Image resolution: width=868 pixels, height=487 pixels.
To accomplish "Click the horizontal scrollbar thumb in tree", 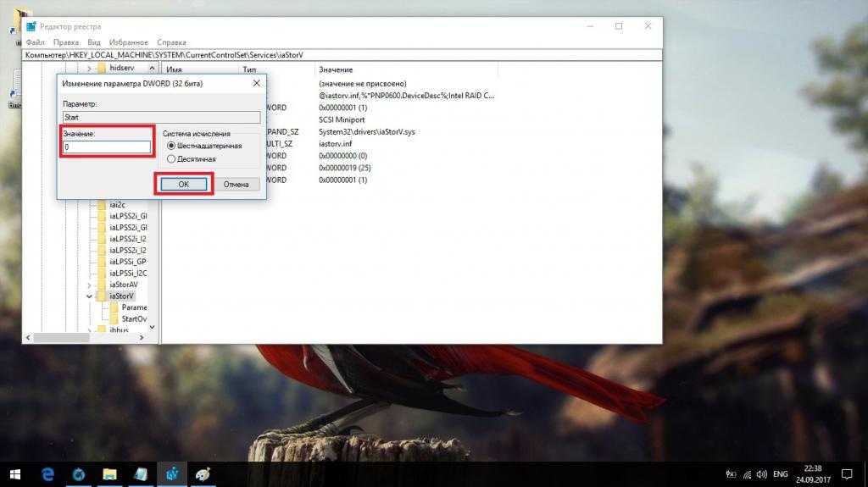I will click(61, 337).
